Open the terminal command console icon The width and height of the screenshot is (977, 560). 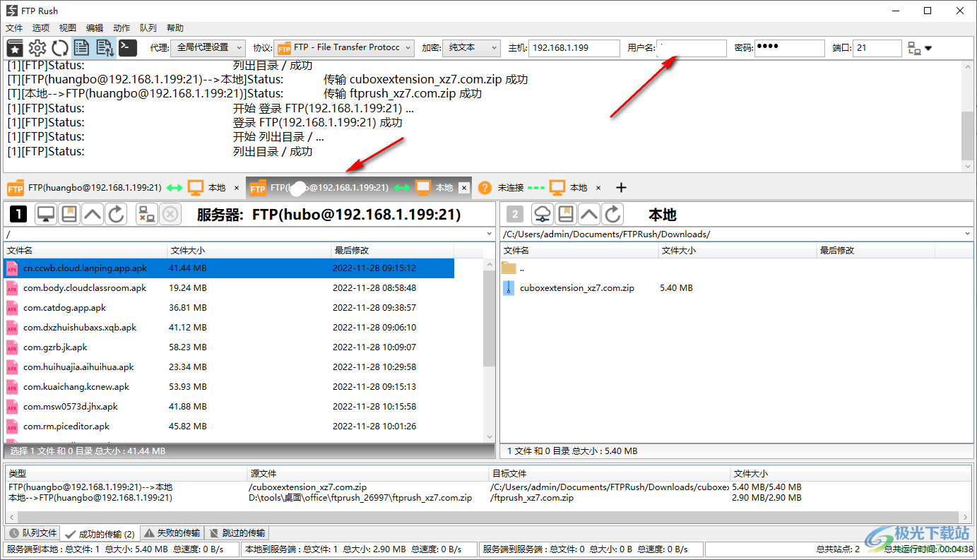128,48
